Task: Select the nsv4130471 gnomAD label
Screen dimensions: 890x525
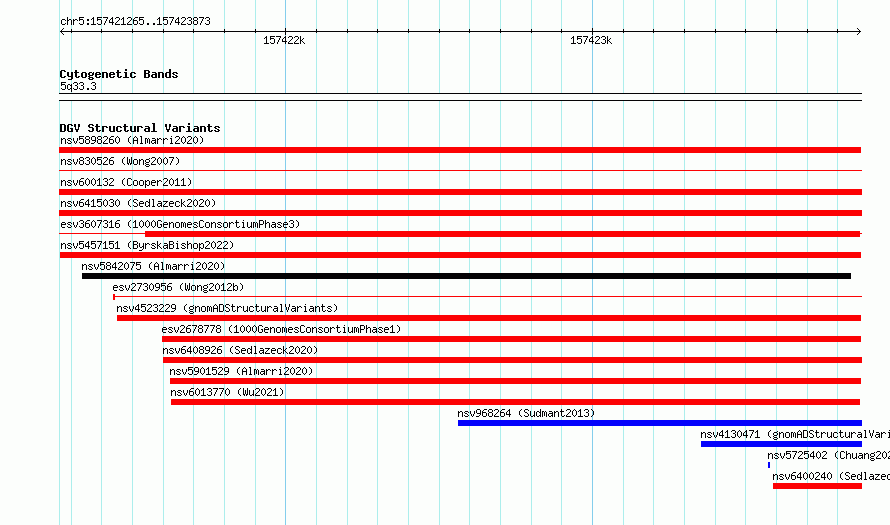Action: 795,434
